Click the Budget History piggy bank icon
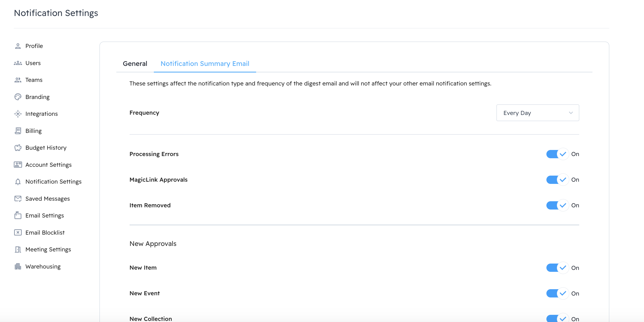 click(x=18, y=147)
